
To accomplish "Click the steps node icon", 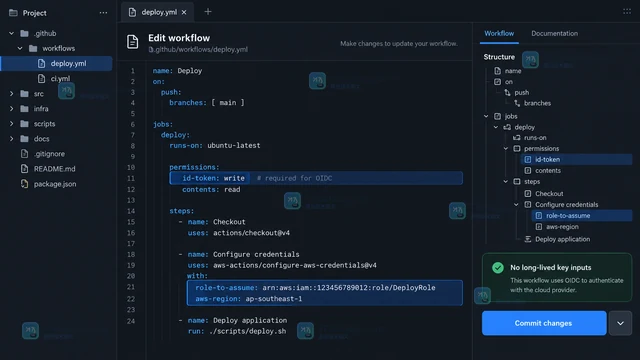I will click(x=517, y=181).
